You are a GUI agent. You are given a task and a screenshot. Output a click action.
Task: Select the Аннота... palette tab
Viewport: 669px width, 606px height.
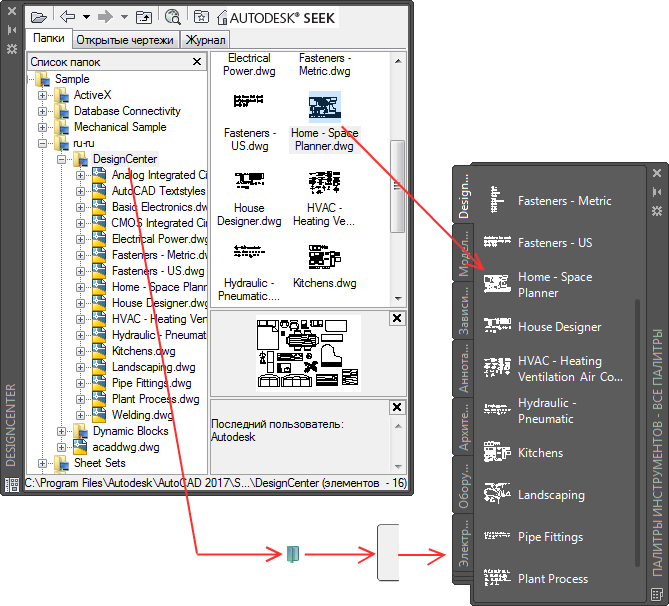[463, 368]
